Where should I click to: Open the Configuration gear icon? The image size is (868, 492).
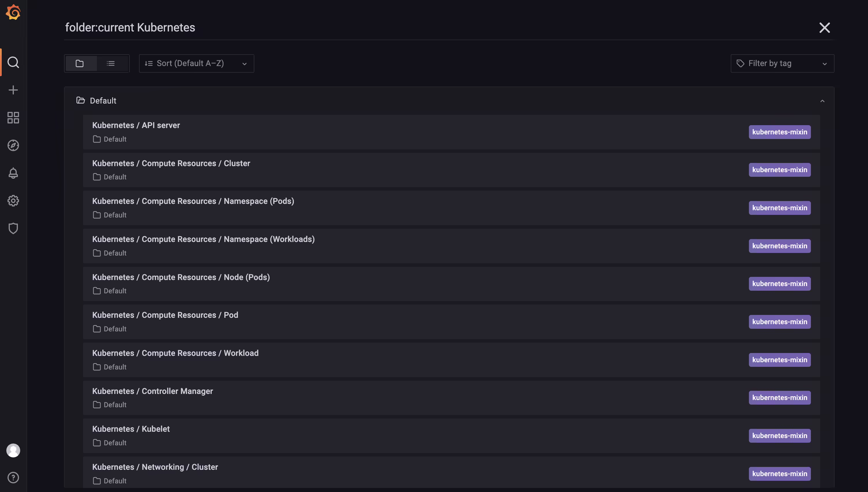13,201
